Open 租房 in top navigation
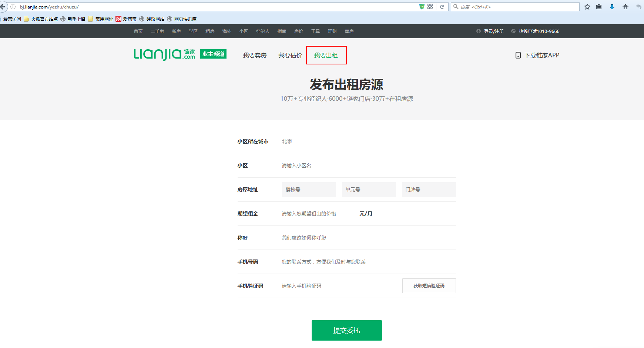 210,31
